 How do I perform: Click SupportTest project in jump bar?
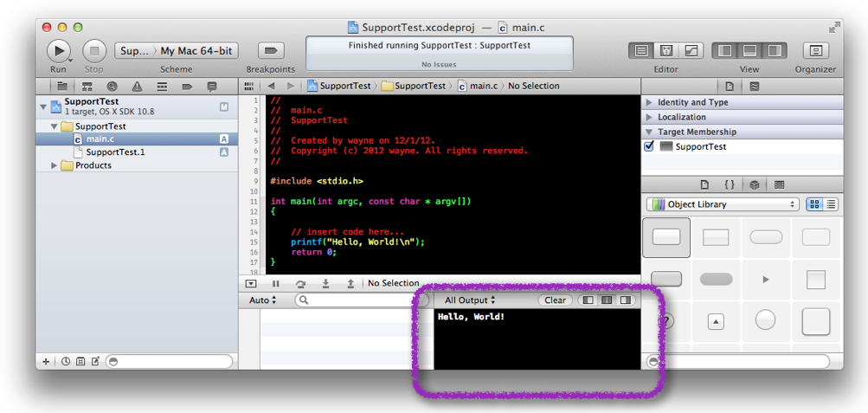point(338,86)
